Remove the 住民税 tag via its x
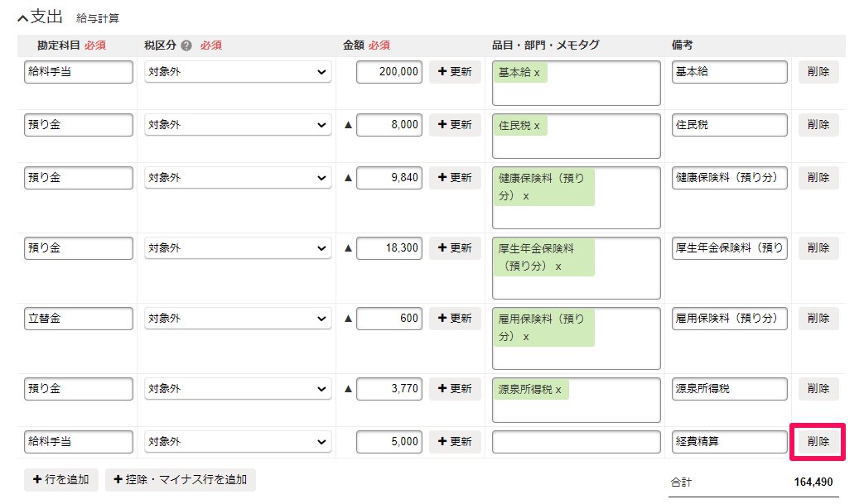The height and width of the screenshot is (504, 864). tap(537, 126)
